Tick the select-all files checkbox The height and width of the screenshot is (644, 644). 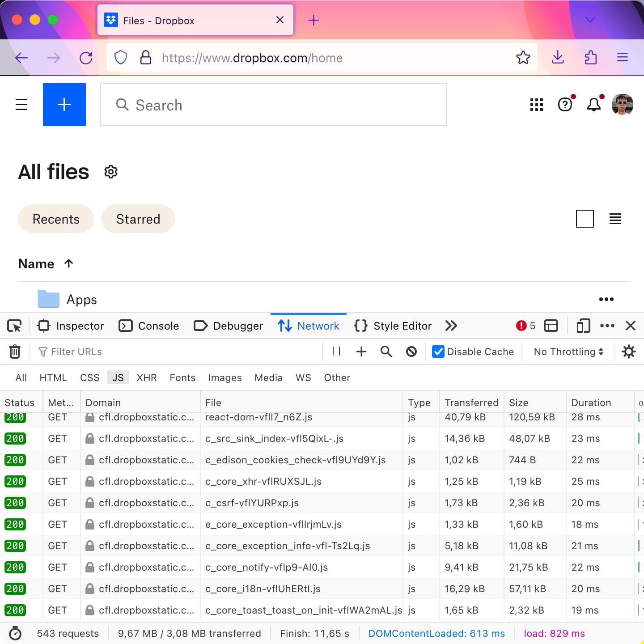585,219
